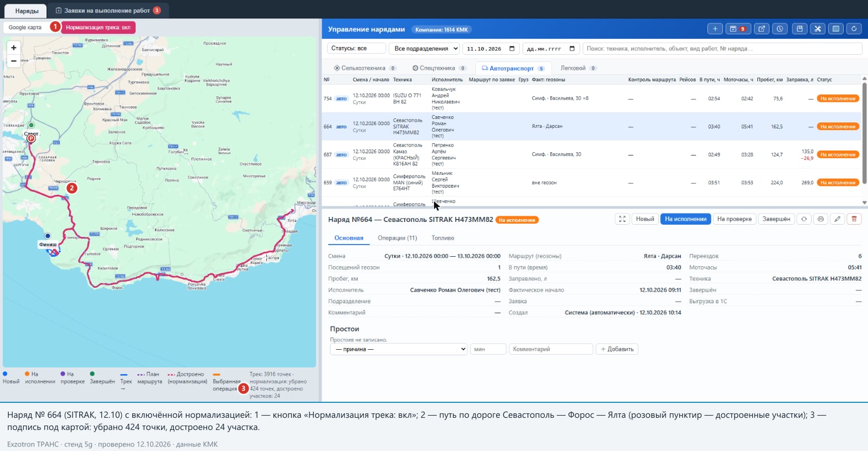Viewport: 868px width, 451px height.
Task: Click the Finish marker on the map
Action: pos(48,236)
